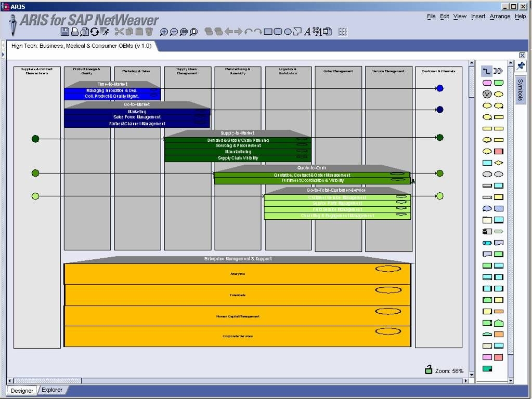Click the running-figure list toolbar icon

pos(105,32)
